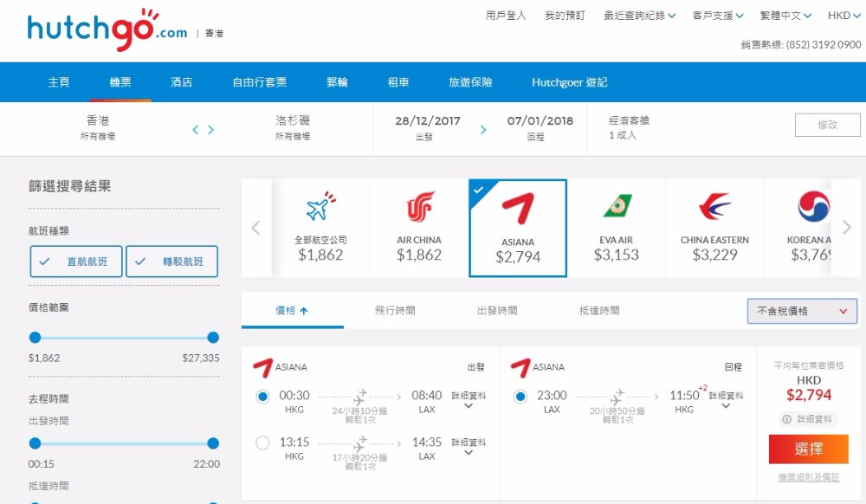Advance airline carousel with right arrow
This screenshot has width=866, height=504.
pyautogui.click(x=847, y=227)
